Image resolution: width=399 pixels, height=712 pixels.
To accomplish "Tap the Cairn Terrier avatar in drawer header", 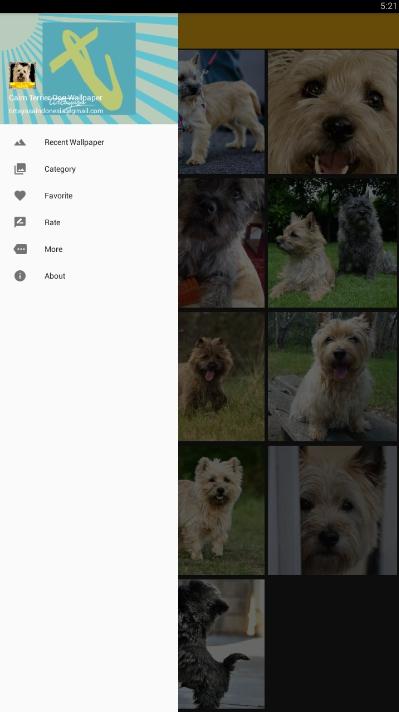I will pos(22,75).
